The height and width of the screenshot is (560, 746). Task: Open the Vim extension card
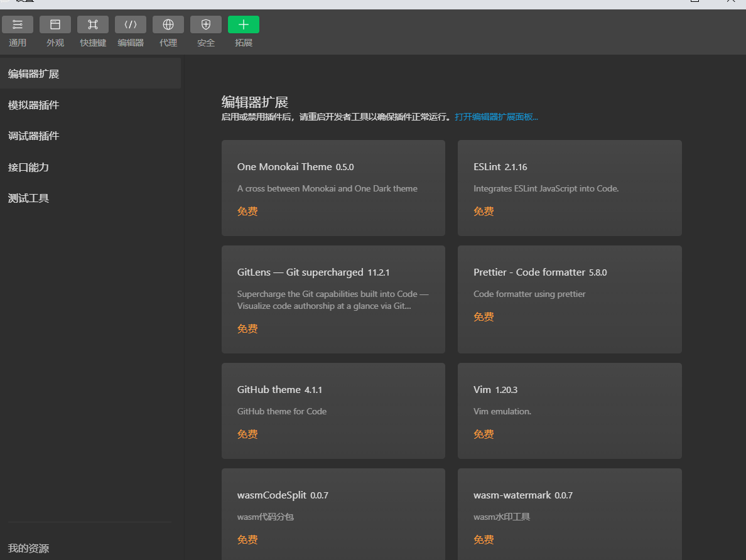click(x=570, y=411)
